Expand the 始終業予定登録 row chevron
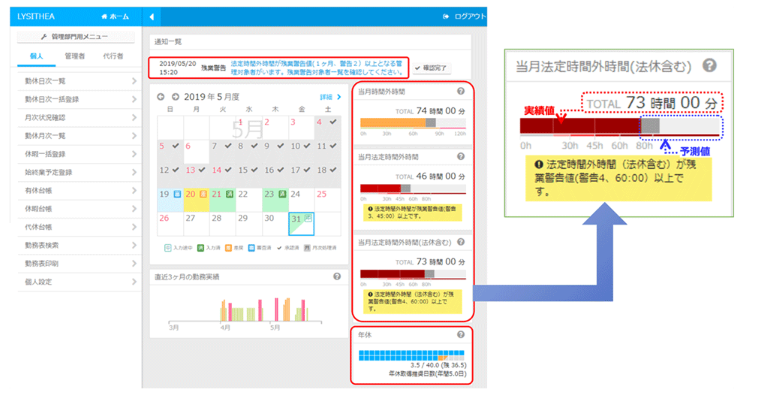The height and width of the screenshot is (396, 780). (x=134, y=172)
